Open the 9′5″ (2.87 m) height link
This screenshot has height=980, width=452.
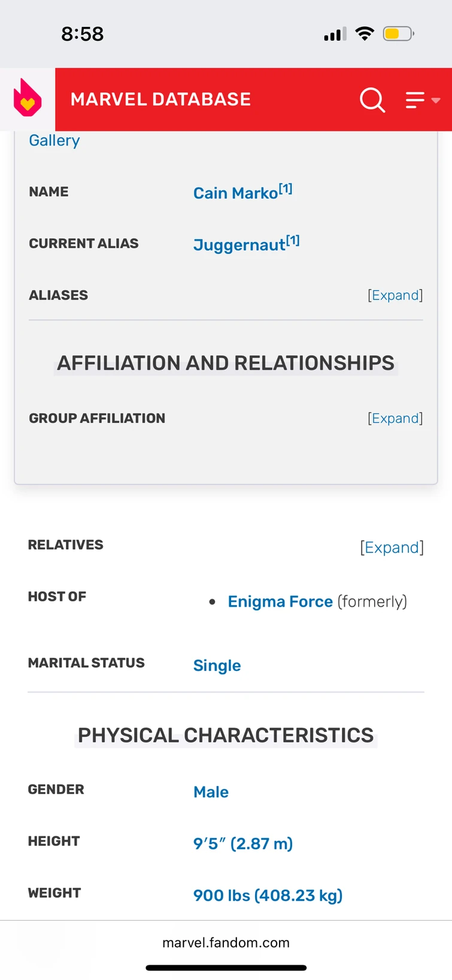coord(243,843)
